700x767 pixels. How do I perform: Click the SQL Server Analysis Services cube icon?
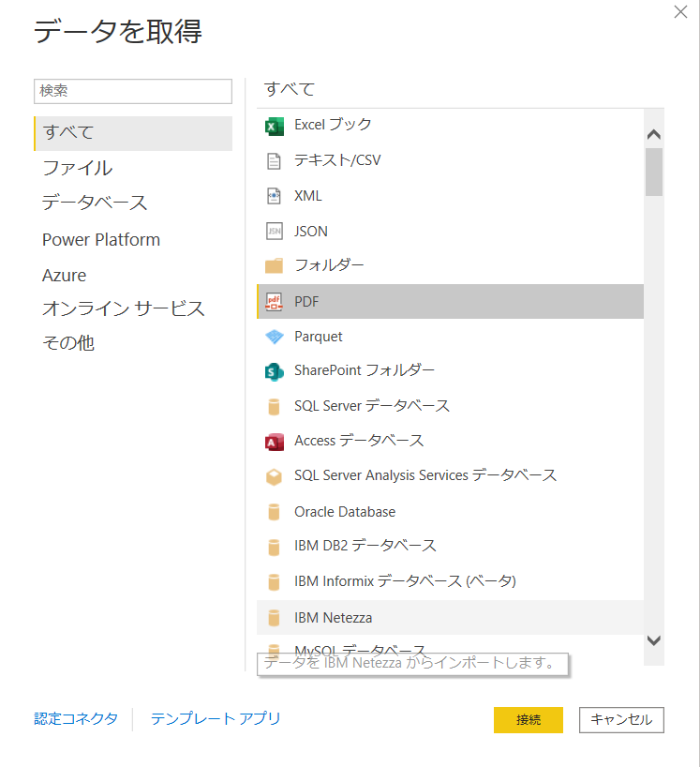pos(274,477)
